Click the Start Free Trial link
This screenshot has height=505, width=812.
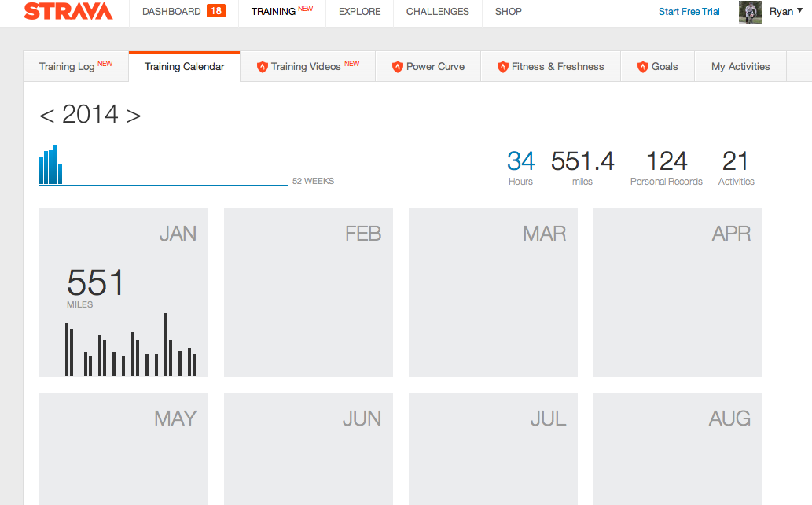click(689, 12)
